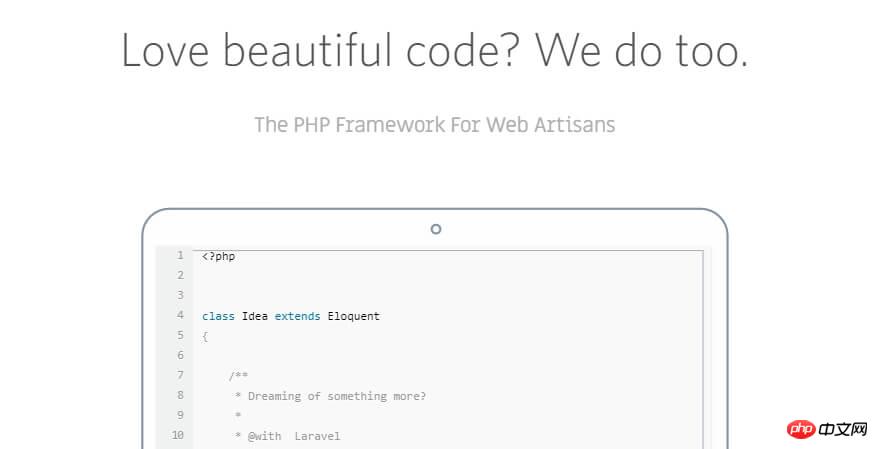This screenshot has width=878, height=449.
Task: Select line number 8 in the gutter
Action: (180, 396)
